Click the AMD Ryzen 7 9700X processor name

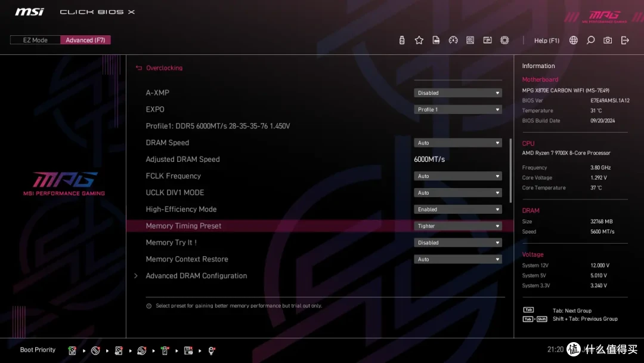566,153
